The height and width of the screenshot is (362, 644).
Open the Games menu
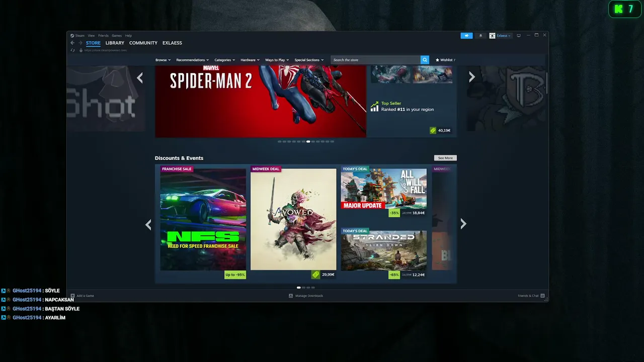point(117,36)
